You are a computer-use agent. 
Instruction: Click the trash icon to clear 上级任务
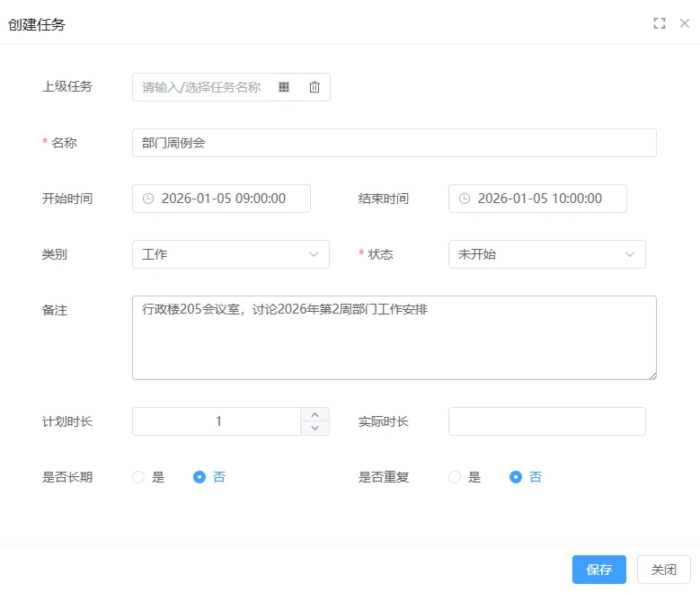coord(315,87)
